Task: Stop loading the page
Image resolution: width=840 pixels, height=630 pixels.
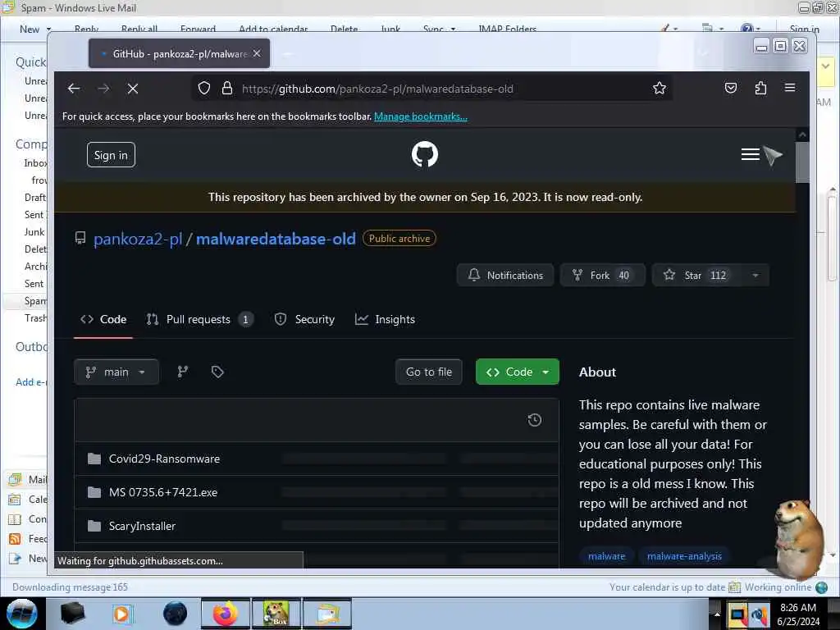Action: coord(133,89)
